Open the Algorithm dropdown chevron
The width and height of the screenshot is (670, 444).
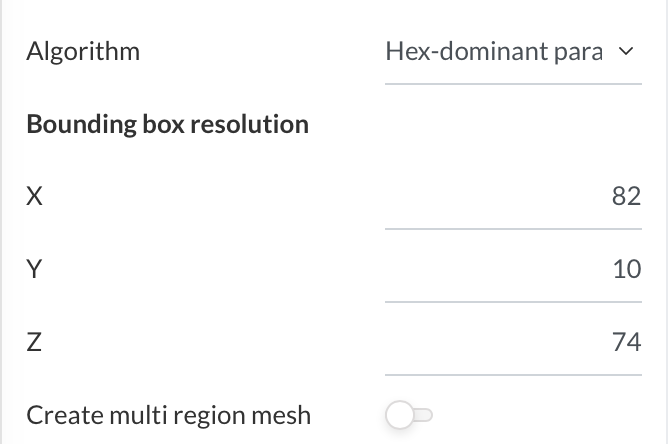(x=626, y=52)
